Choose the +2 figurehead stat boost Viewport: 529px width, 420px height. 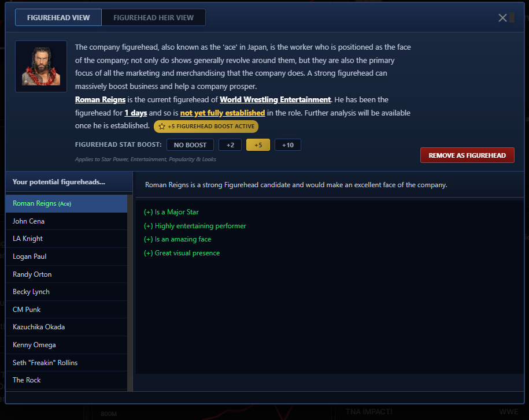pos(230,145)
